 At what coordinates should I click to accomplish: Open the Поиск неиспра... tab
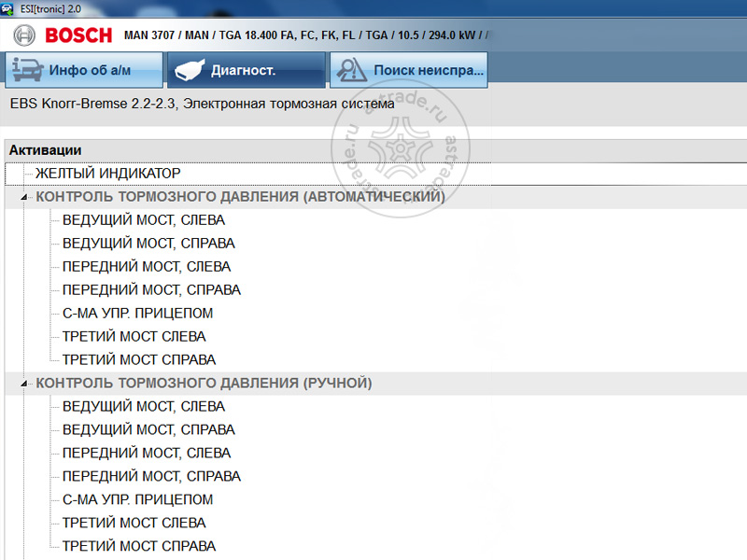[x=409, y=70]
